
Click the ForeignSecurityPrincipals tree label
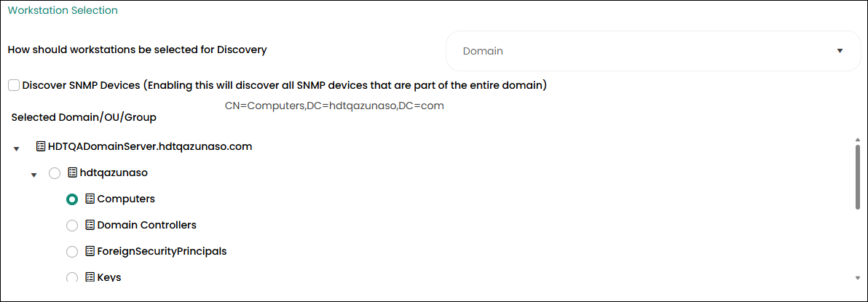click(x=162, y=251)
